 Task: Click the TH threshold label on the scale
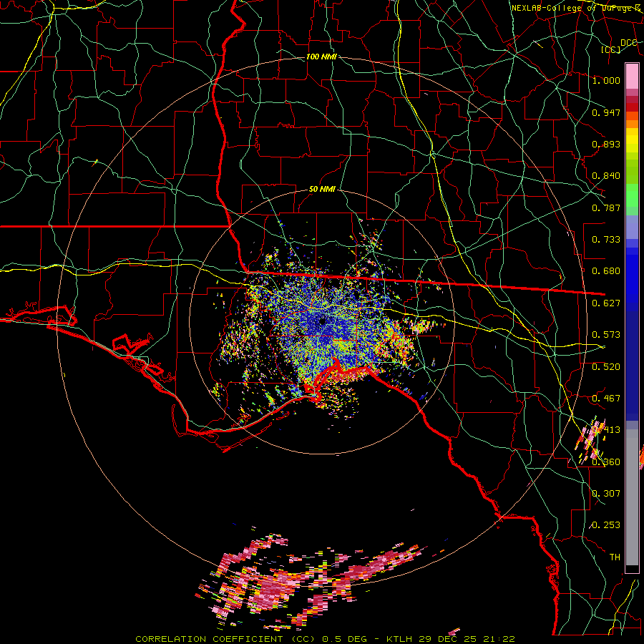tap(615, 557)
